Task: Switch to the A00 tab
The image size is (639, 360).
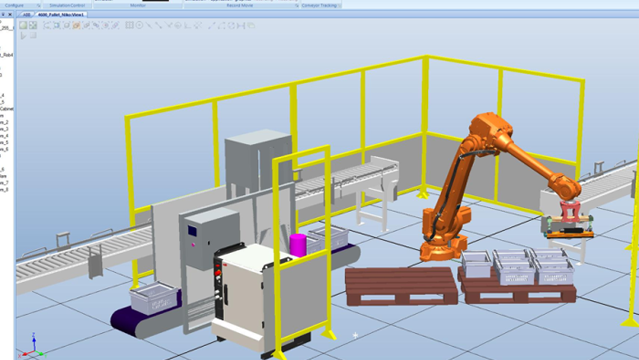Action: [26, 14]
